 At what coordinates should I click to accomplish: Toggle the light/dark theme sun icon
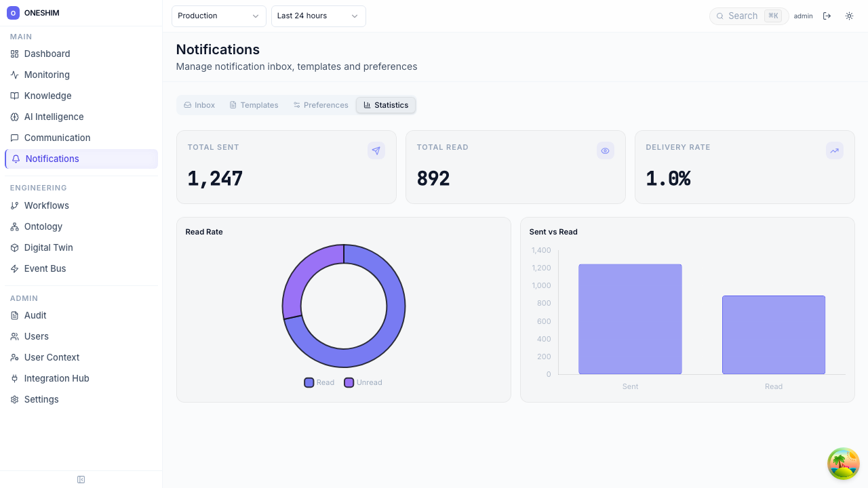(849, 16)
